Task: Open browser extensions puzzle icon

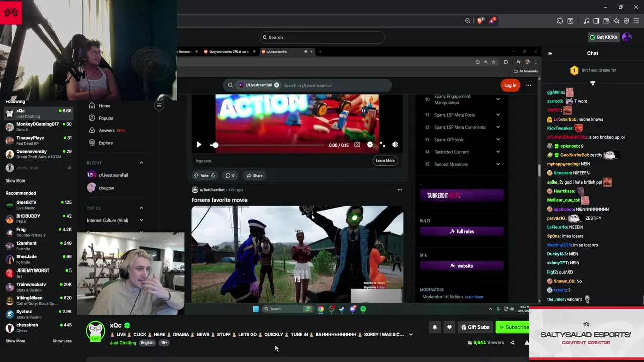Action: click(x=560, y=21)
